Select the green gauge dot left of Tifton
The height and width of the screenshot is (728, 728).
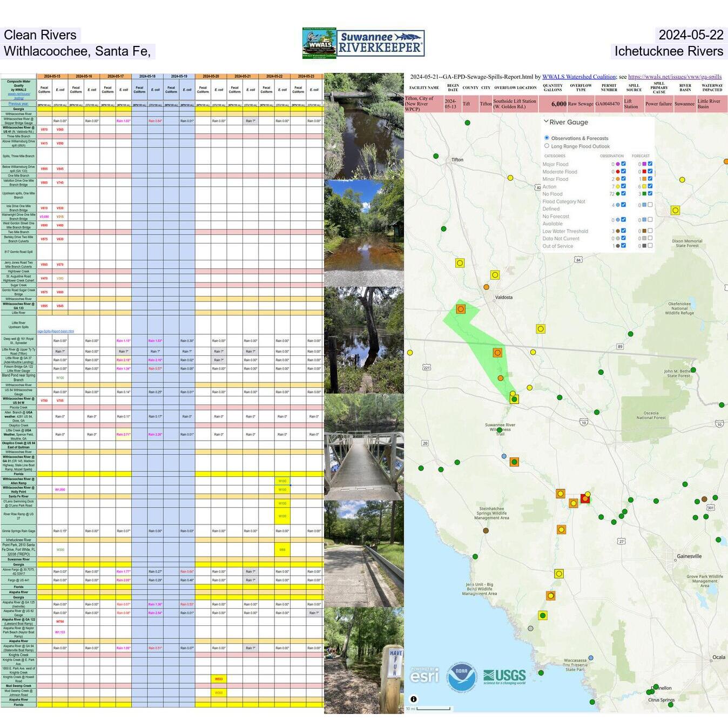[436, 156]
